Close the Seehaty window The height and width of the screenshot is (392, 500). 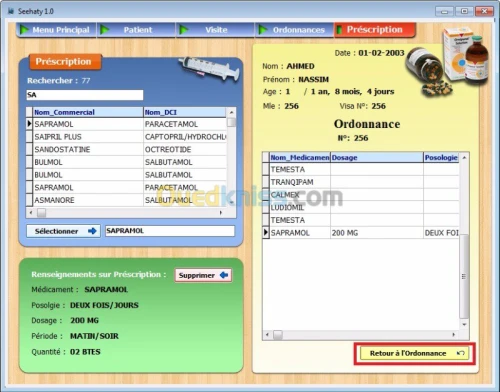point(484,11)
